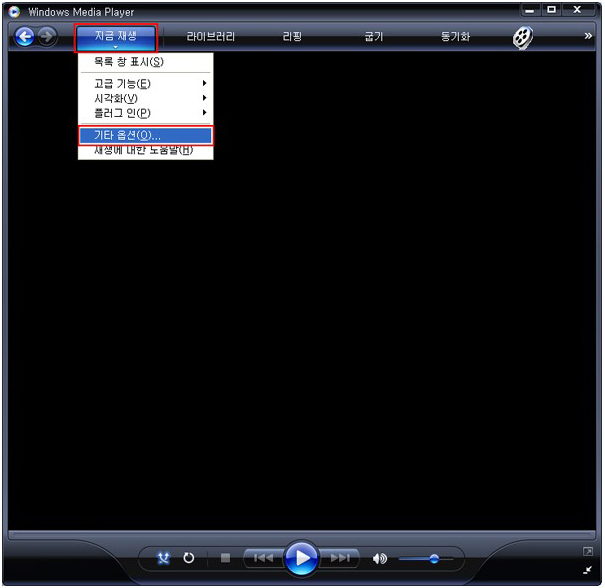
Task: Click the Play button
Action: tap(301, 558)
